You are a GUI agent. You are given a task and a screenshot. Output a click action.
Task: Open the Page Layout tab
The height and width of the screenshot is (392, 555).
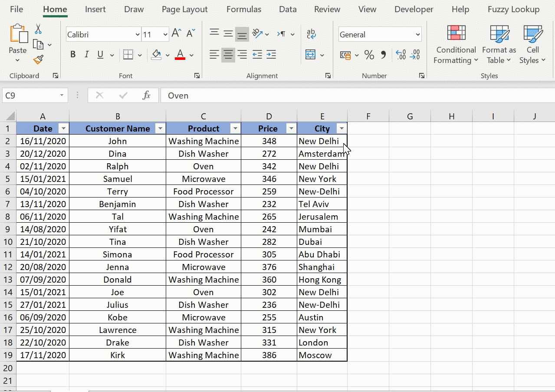[x=184, y=10]
